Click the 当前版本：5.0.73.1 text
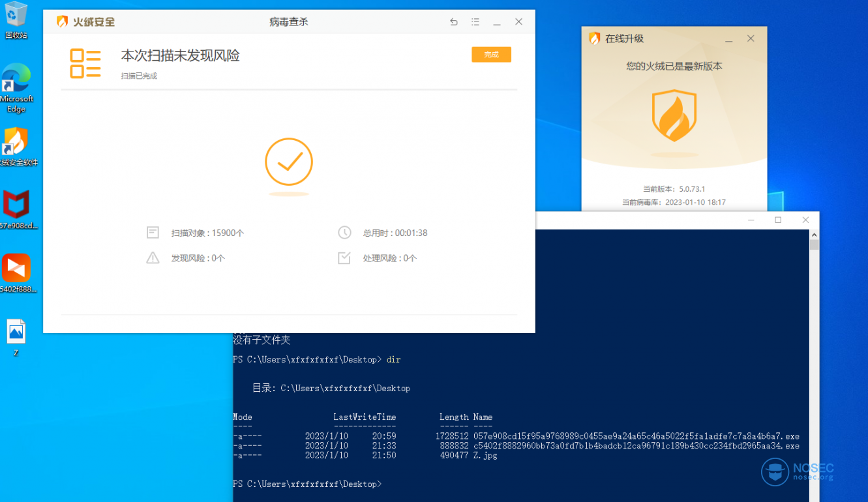The height and width of the screenshot is (502, 868). point(674,189)
